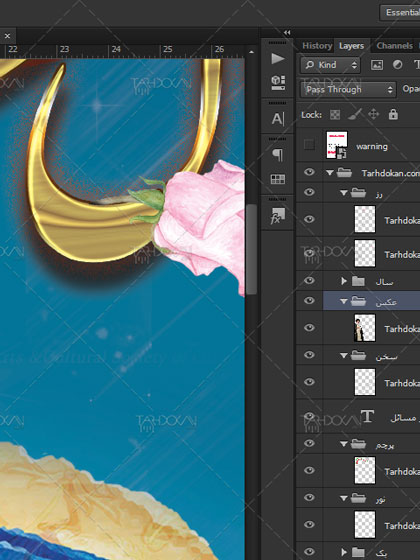Open the 3D panel cube icon
Image resolution: width=420 pixels, height=560 pixels.
(x=278, y=82)
